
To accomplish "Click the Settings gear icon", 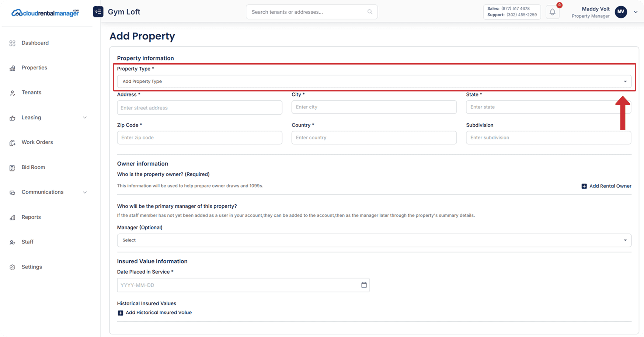I will tap(12, 267).
